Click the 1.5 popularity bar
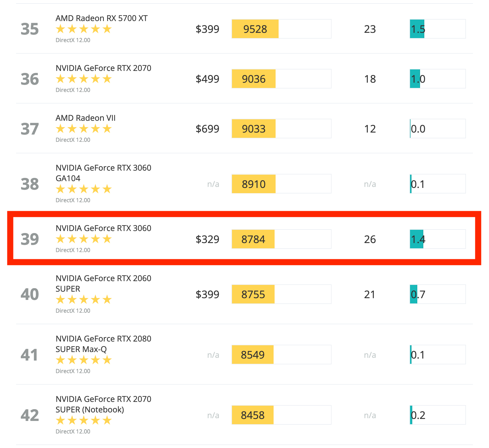The image size is (489, 448). tap(438, 29)
